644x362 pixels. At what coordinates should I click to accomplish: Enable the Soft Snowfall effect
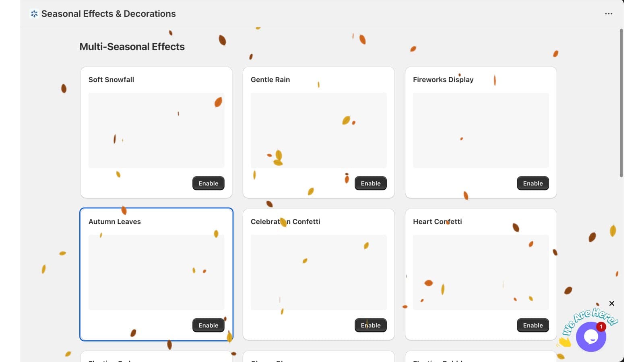(x=208, y=183)
